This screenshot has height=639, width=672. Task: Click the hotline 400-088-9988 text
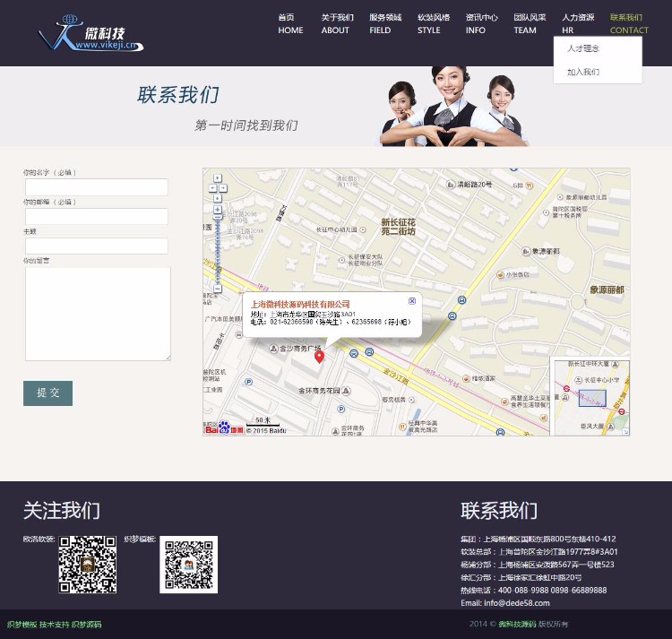[523, 590]
